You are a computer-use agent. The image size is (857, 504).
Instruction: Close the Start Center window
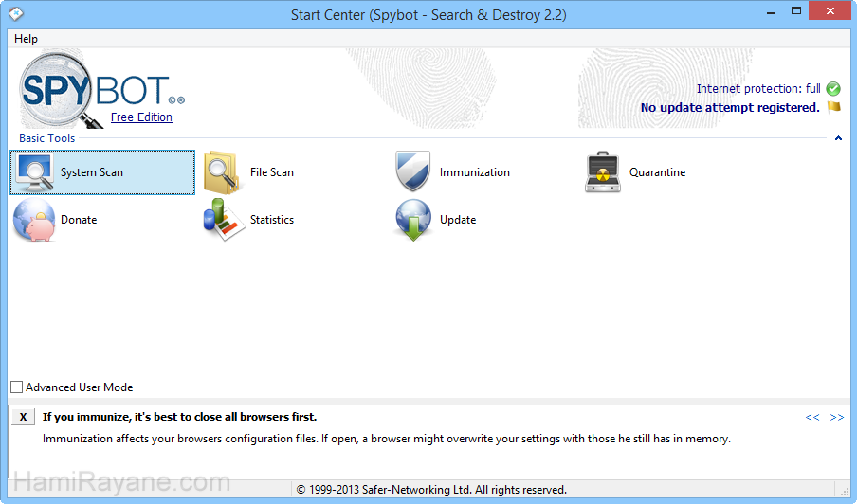point(830,11)
